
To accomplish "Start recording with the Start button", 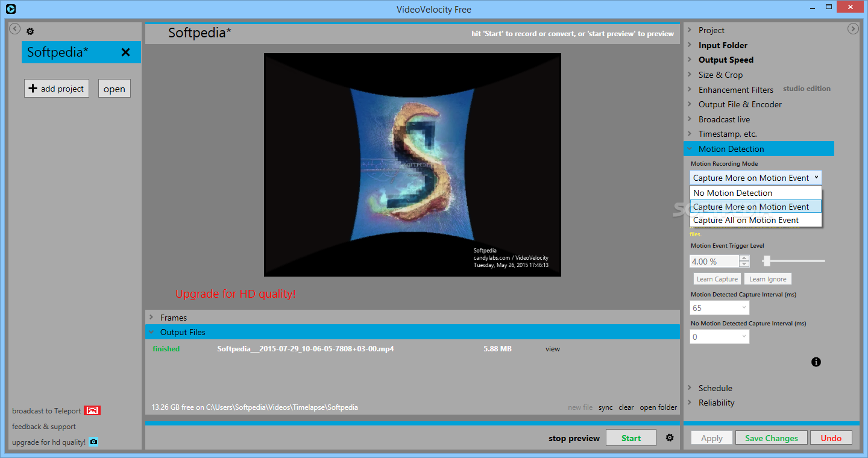I will [631, 438].
